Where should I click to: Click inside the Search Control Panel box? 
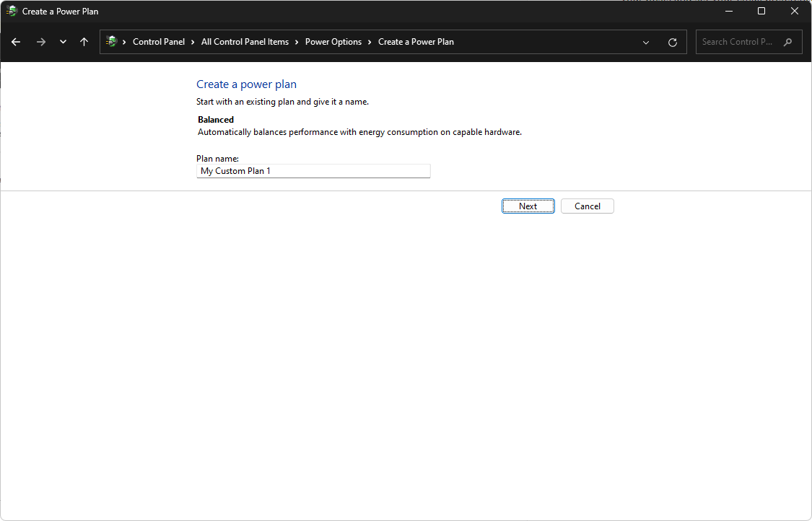tap(736, 42)
